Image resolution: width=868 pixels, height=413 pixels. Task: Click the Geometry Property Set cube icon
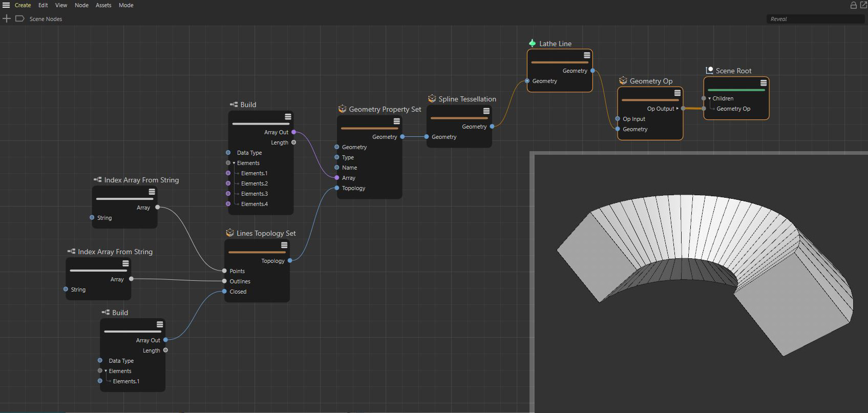point(343,109)
